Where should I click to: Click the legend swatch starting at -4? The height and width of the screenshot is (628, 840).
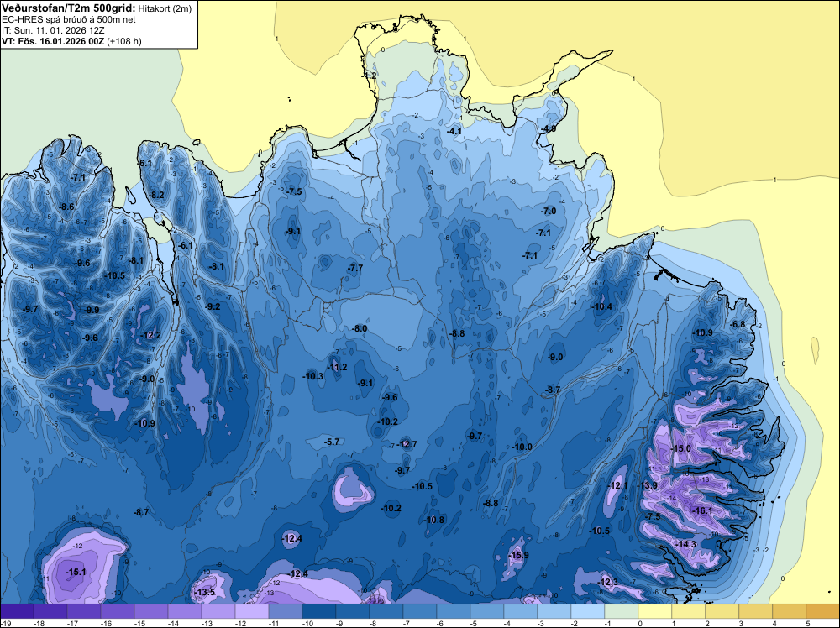[x=521, y=611]
